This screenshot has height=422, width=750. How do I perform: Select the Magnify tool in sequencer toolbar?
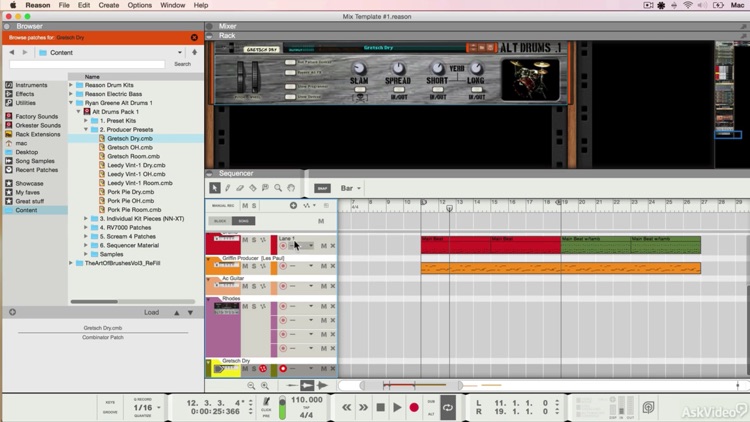[x=278, y=188]
